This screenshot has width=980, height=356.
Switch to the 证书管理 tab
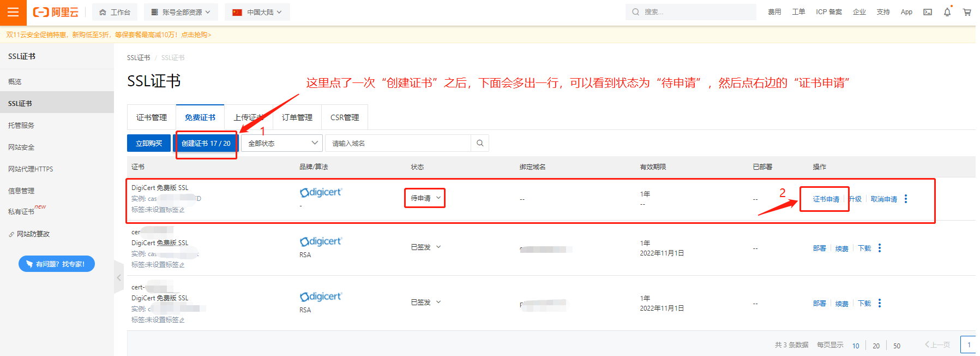click(x=152, y=117)
